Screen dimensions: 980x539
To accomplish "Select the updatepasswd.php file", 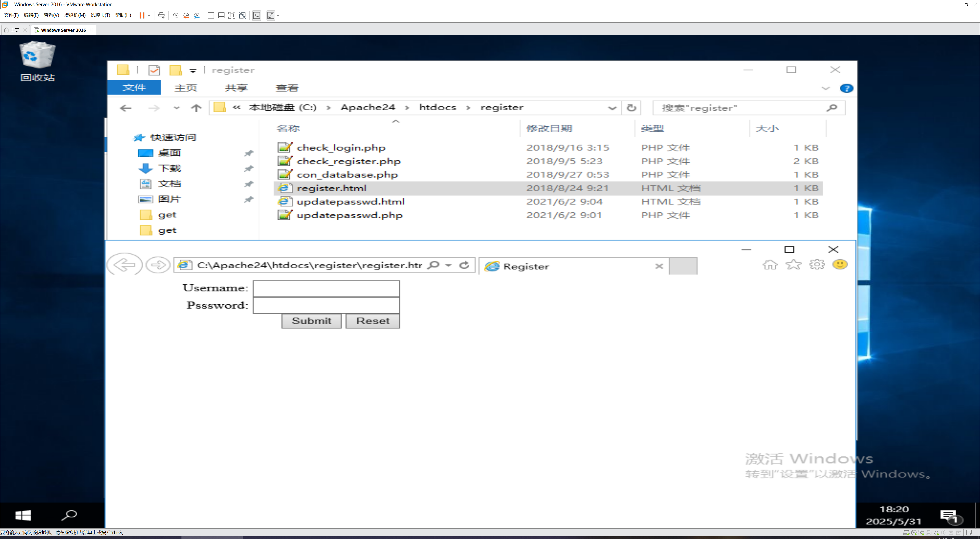I will 349,215.
